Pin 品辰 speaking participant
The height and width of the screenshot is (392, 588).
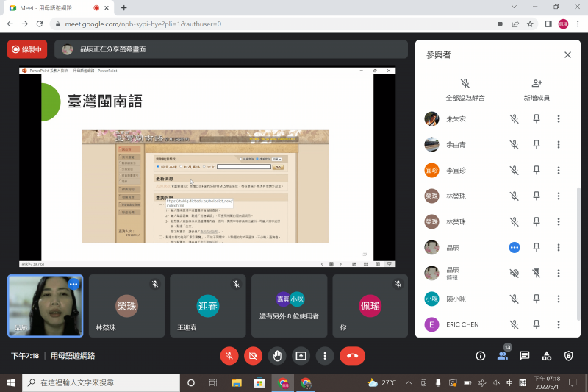click(537, 247)
